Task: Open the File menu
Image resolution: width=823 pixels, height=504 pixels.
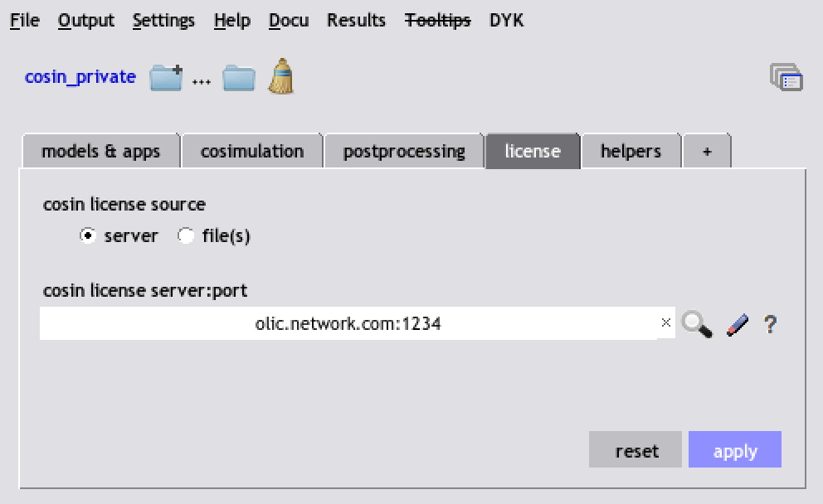Action: click(25, 20)
